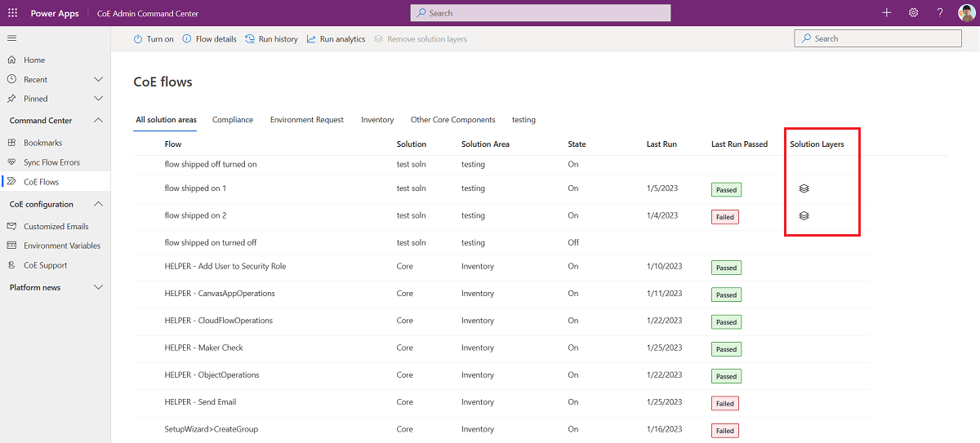This screenshot has height=443, width=980.
Task: Click the plus icon in top bar
Action: 887,13
